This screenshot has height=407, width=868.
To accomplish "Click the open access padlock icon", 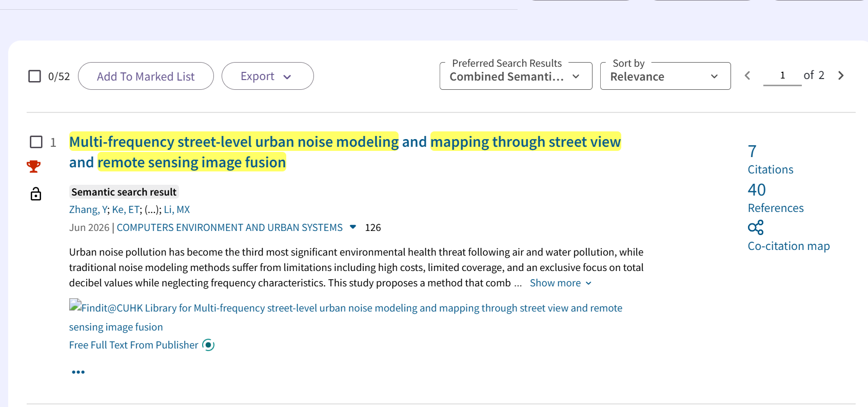I will [x=36, y=193].
